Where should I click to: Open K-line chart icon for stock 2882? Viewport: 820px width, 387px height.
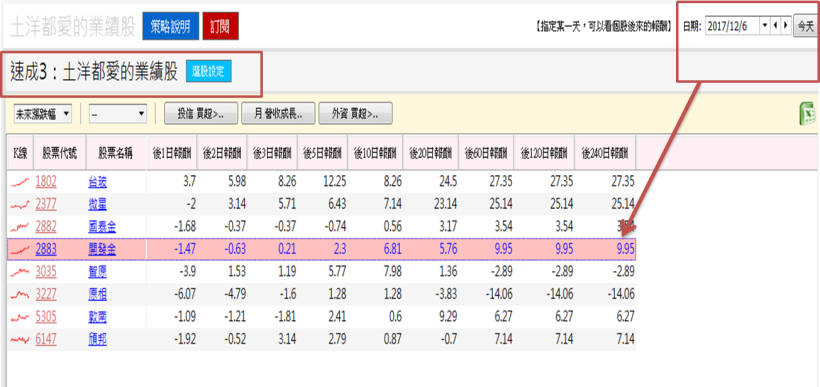click(20, 227)
